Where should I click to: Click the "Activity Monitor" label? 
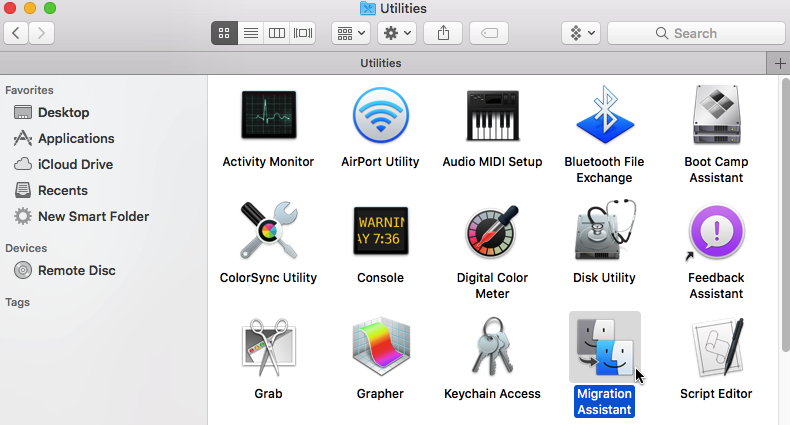tap(269, 162)
